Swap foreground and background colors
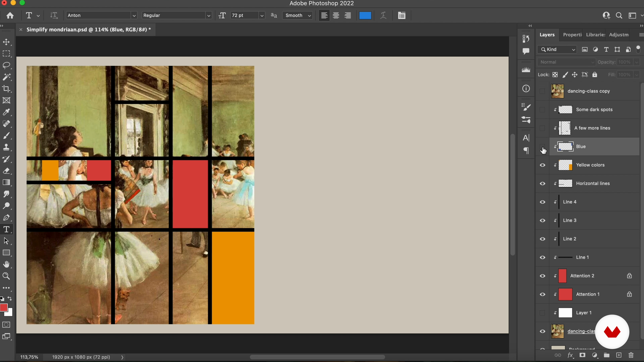 tap(10, 298)
